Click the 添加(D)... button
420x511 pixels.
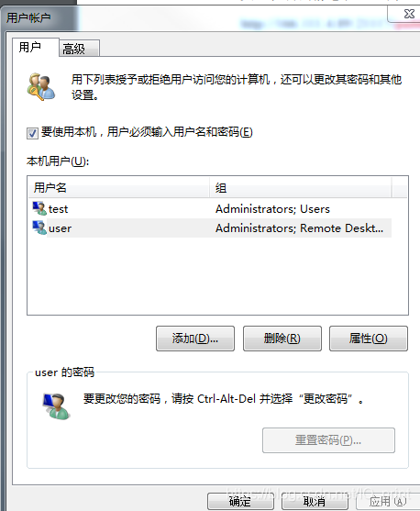point(195,339)
